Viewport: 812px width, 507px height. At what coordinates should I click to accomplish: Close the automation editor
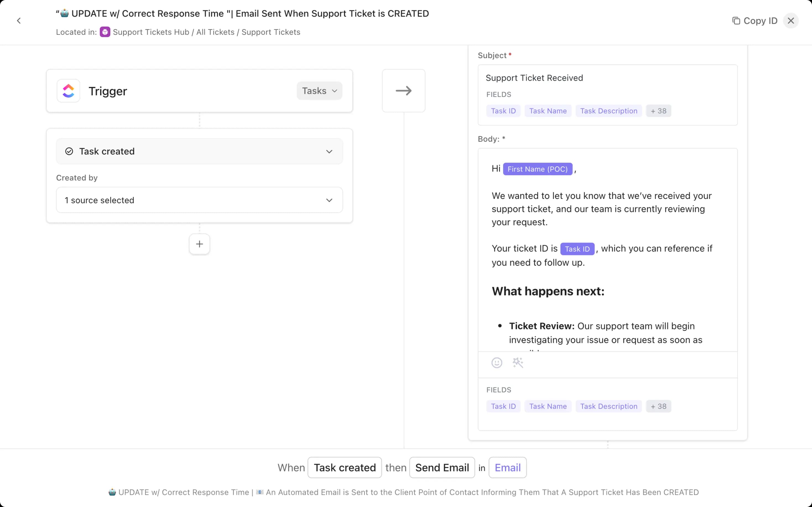(x=791, y=20)
